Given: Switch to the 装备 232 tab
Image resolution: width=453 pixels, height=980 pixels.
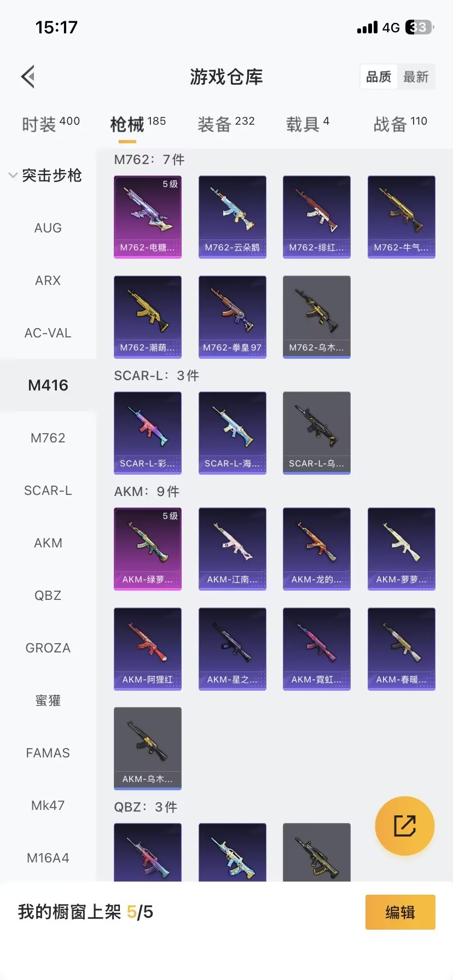Looking at the screenshot, I should click(x=226, y=124).
